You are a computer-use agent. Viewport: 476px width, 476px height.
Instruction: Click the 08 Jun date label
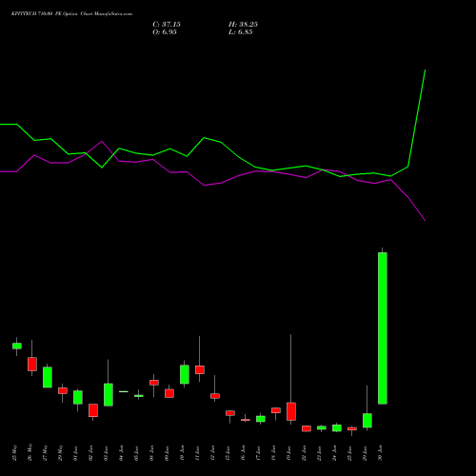pos(152,453)
